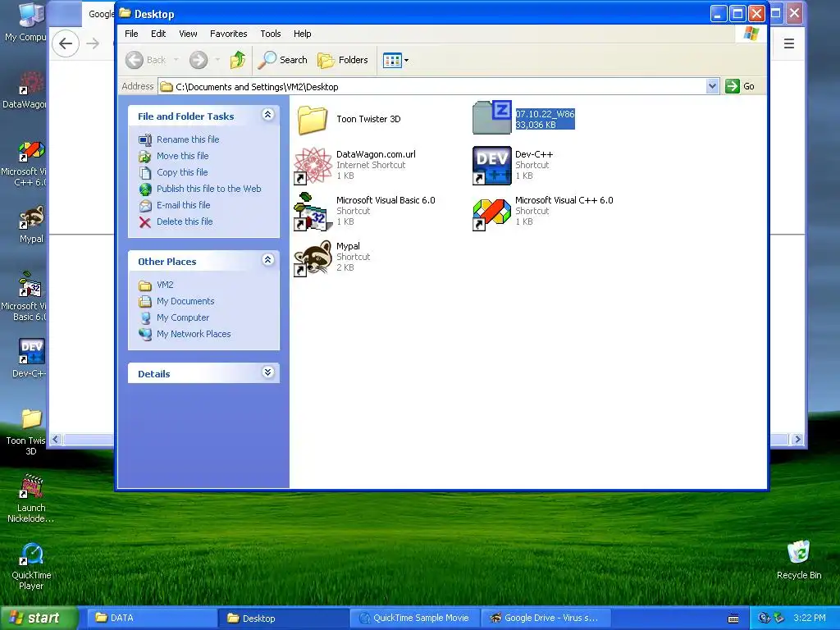Open the browser hamburger menu icon
This screenshot has width=840, height=630.
click(x=789, y=44)
